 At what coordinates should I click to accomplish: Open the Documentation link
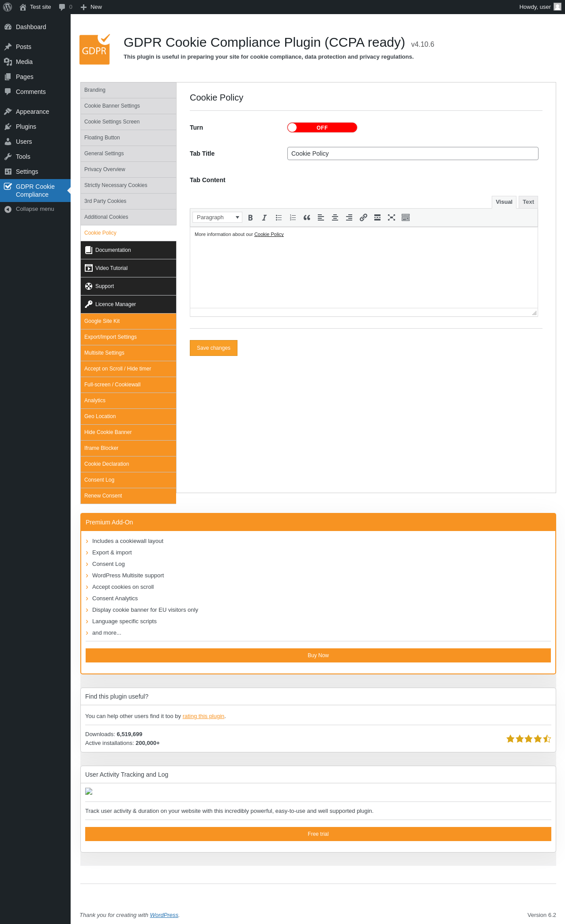click(128, 250)
